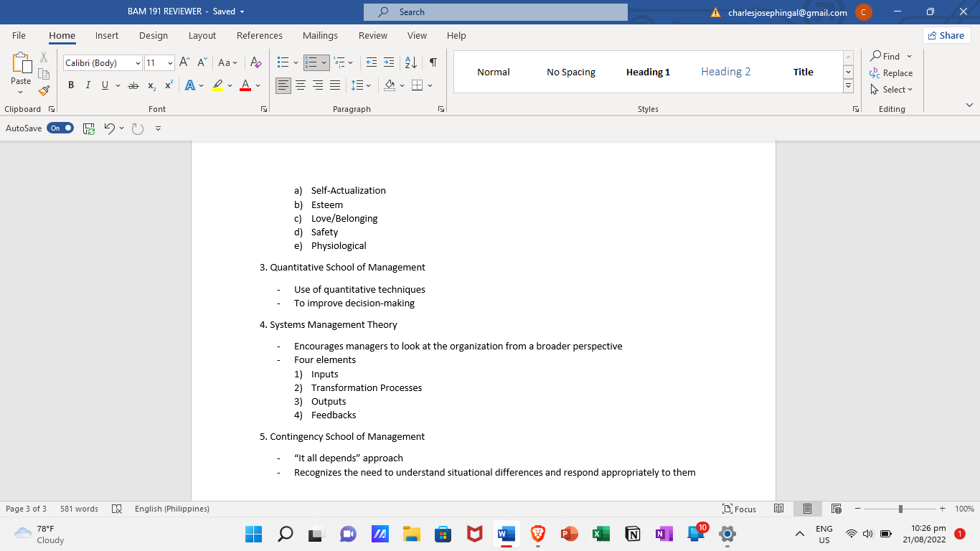980x551 pixels.
Task: Expand the Styles gallery more arrow
Action: [x=848, y=86]
